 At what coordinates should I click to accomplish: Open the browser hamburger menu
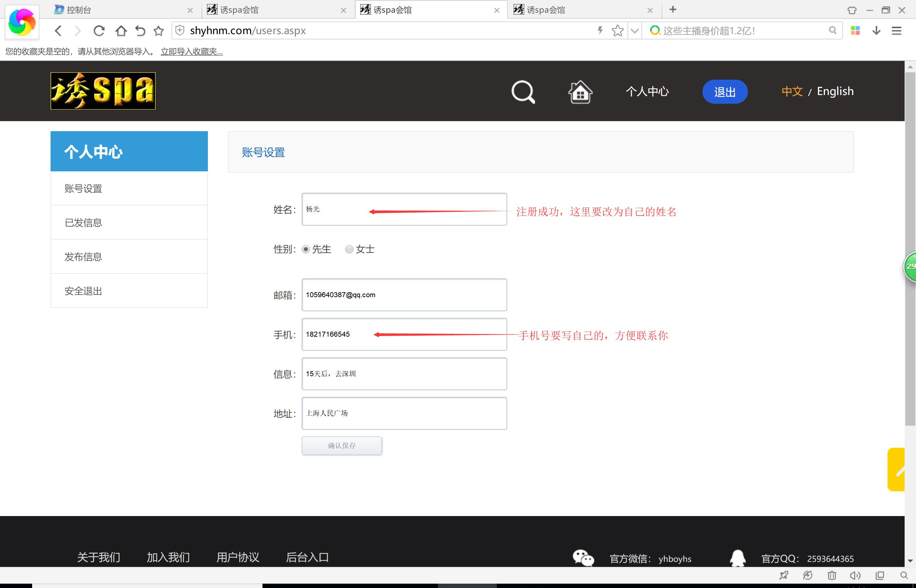(x=896, y=30)
